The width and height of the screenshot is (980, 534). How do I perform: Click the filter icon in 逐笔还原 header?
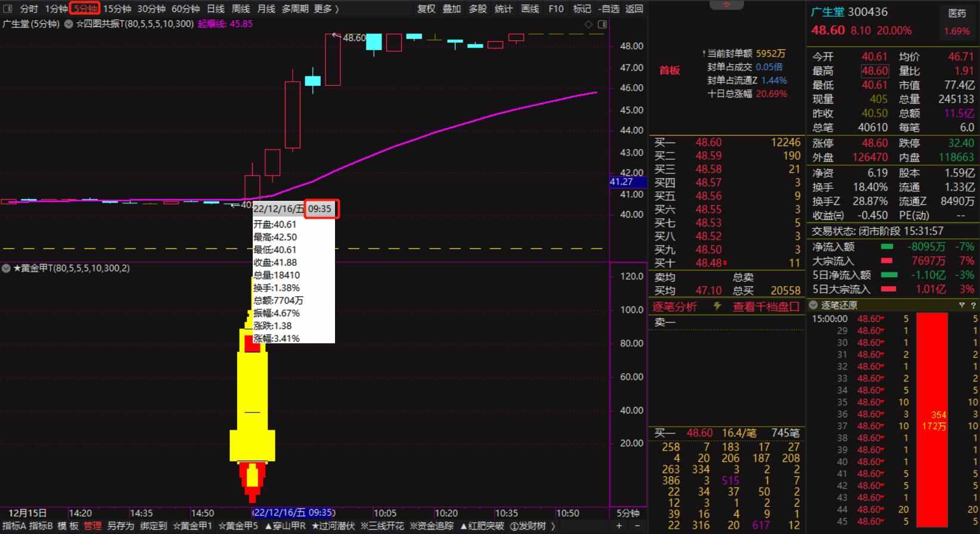click(962, 305)
